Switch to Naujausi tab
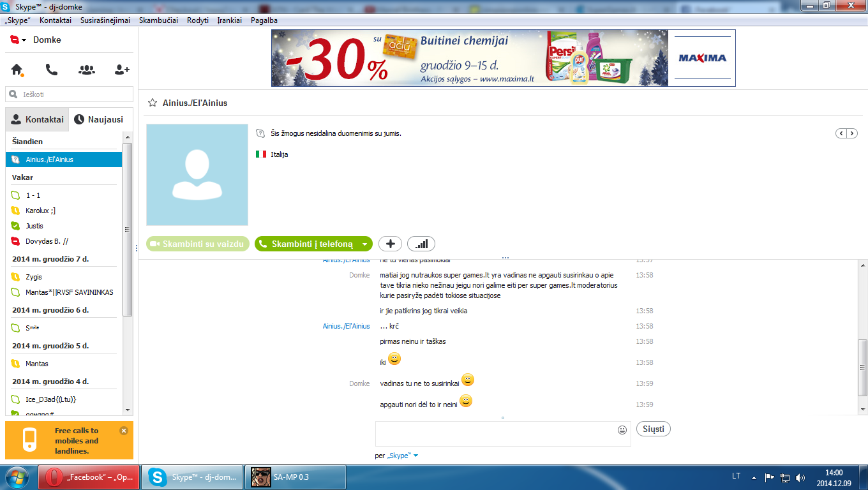Viewport: 868px width, 490px height. click(x=98, y=119)
